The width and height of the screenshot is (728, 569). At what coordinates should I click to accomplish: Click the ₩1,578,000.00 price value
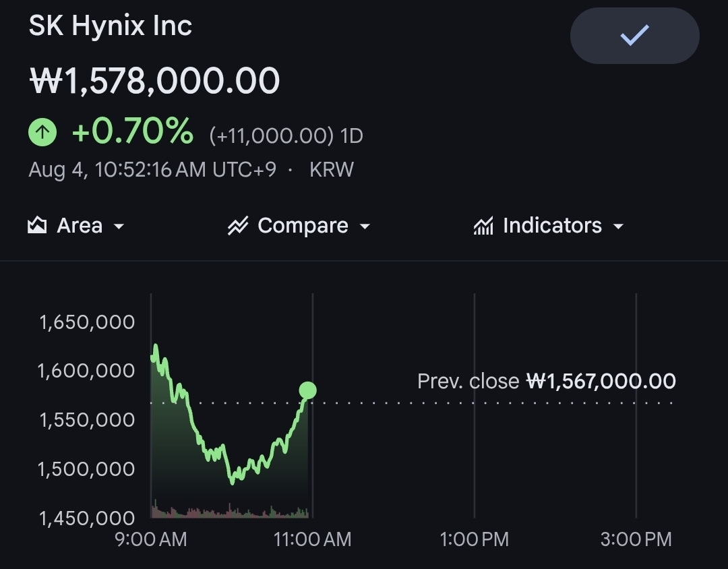tap(154, 81)
